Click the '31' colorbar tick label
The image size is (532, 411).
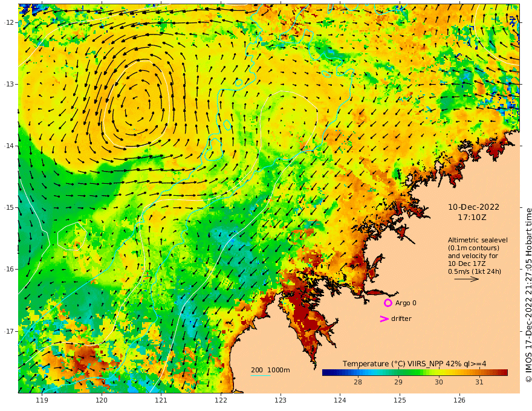click(x=479, y=382)
